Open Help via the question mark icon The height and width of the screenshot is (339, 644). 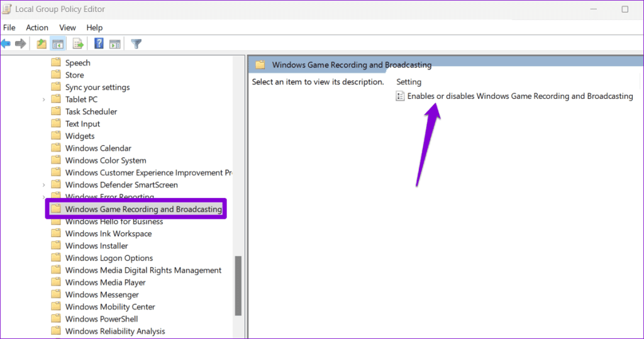(99, 43)
